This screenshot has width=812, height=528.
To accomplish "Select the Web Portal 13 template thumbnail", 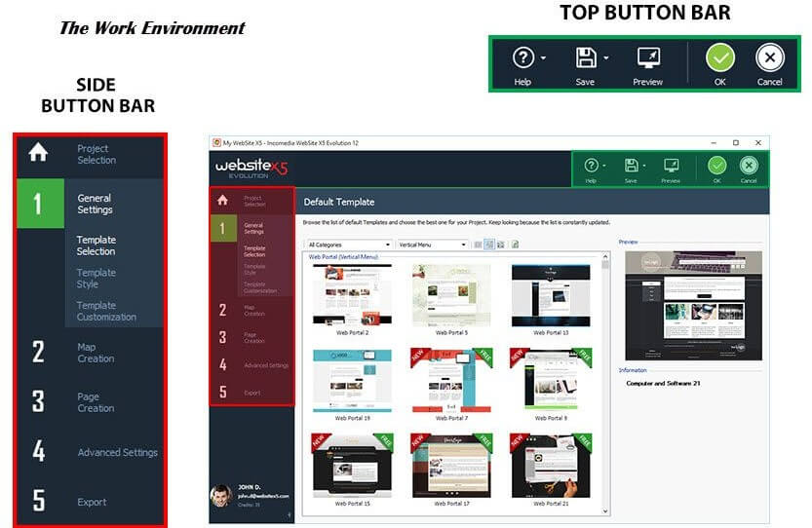I will [x=551, y=294].
